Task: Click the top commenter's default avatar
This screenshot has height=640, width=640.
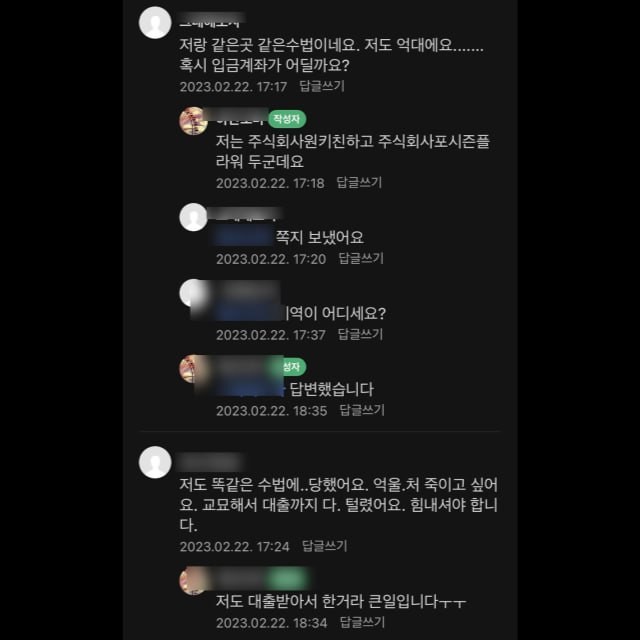Action: point(155,23)
